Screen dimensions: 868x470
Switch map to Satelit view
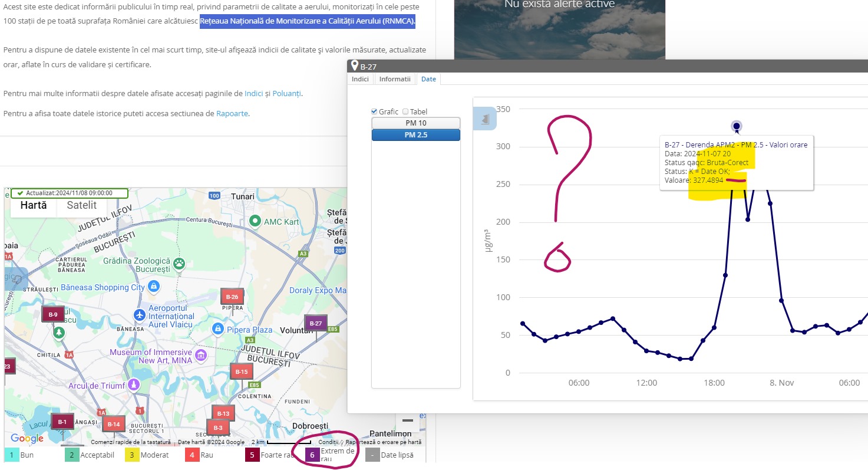coord(82,205)
